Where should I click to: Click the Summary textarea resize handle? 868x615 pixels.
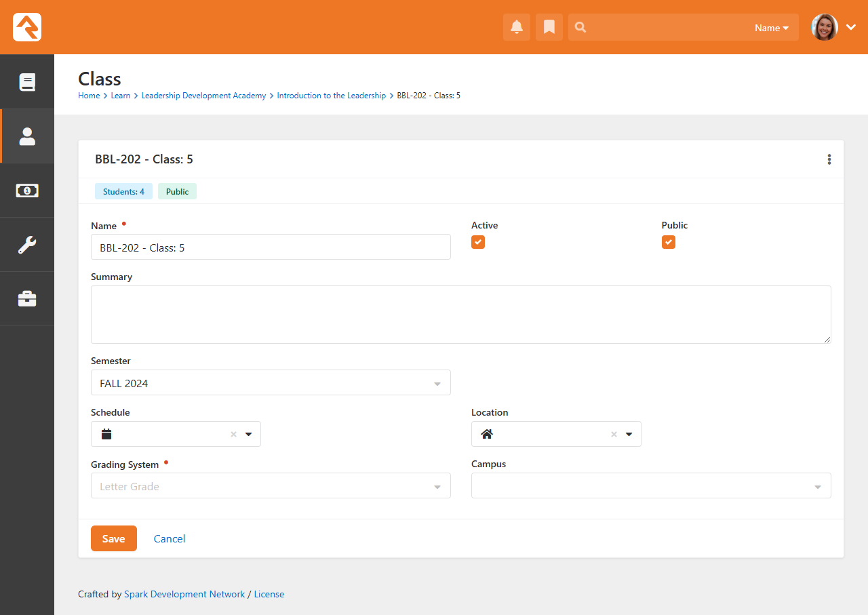tap(827, 339)
